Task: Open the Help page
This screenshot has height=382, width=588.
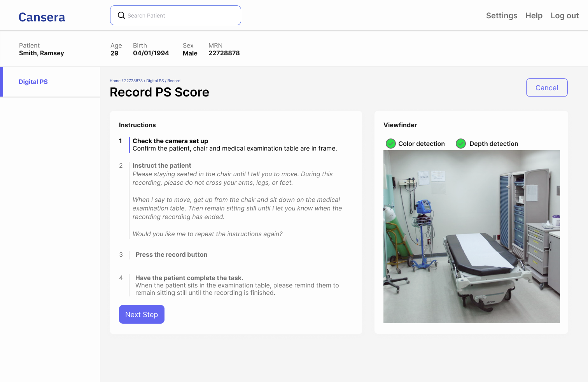Action: (534, 16)
